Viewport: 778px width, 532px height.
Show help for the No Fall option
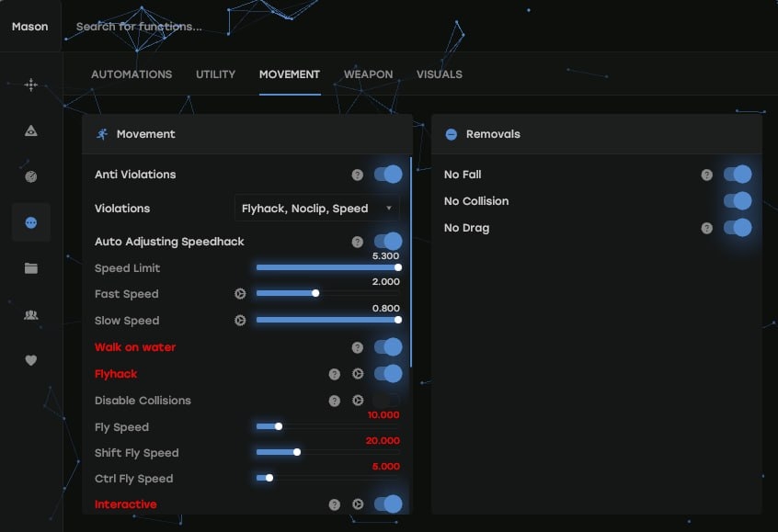706,175
